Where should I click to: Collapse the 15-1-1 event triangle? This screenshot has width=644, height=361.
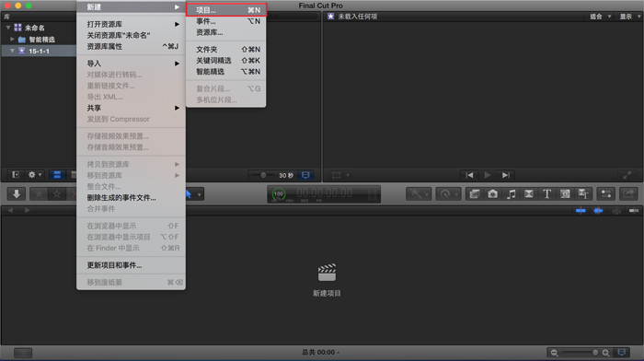point(12,51)
